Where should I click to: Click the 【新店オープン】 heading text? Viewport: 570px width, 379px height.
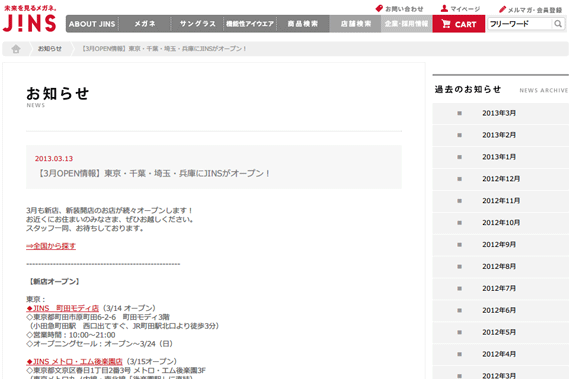click(54, 282)
